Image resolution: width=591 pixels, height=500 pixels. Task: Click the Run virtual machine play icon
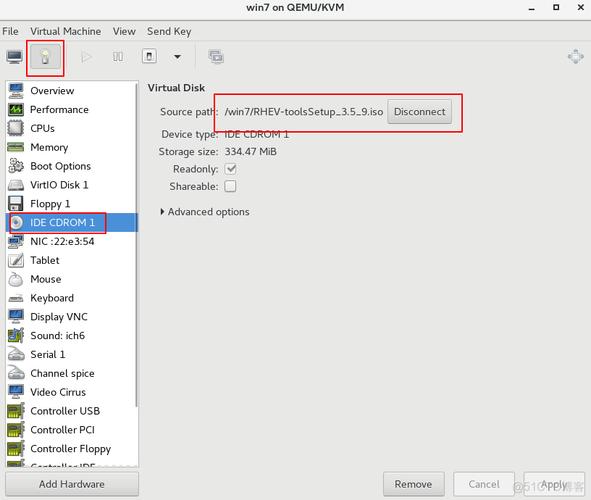pyautogui.click(x=86, y=57)
